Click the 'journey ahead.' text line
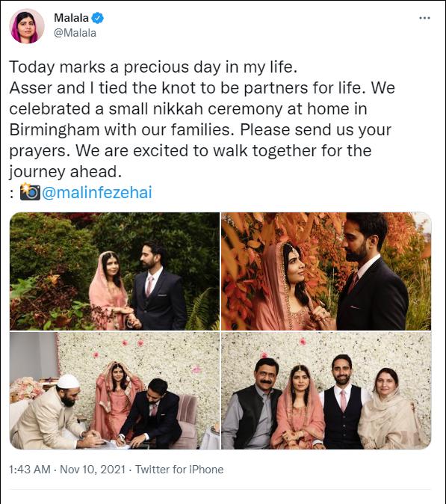 [66, 172]
